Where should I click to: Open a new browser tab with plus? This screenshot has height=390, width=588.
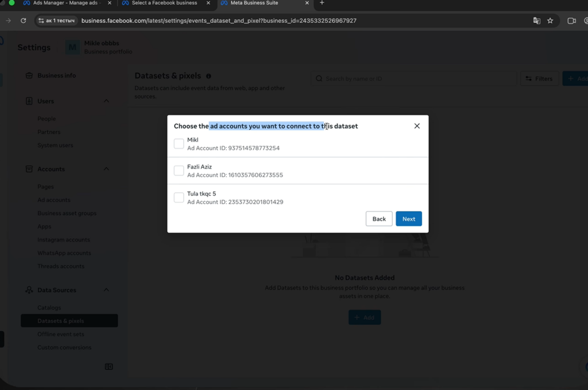[322, 3]
